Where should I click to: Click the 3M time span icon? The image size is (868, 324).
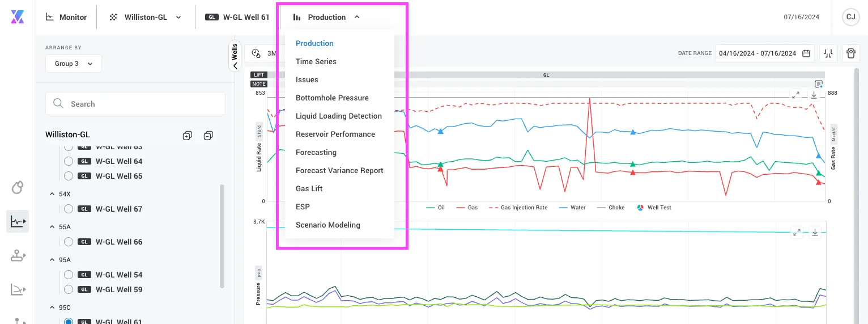click(256, 53)
